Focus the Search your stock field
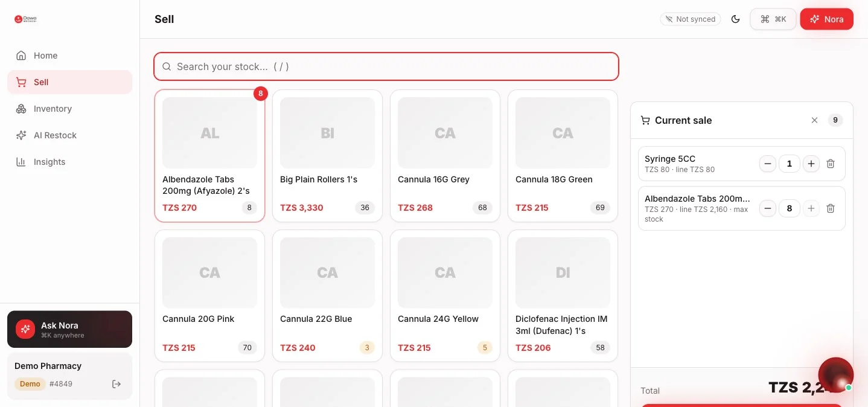The width and height of the screenshot is (868, 407). [386, 66]
